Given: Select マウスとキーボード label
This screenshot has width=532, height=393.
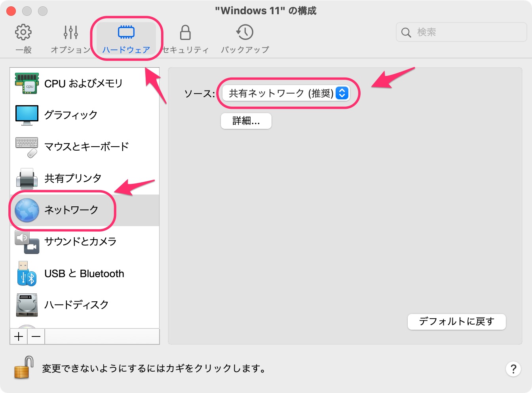Looking at the screenshot, I should click(87, 147).
